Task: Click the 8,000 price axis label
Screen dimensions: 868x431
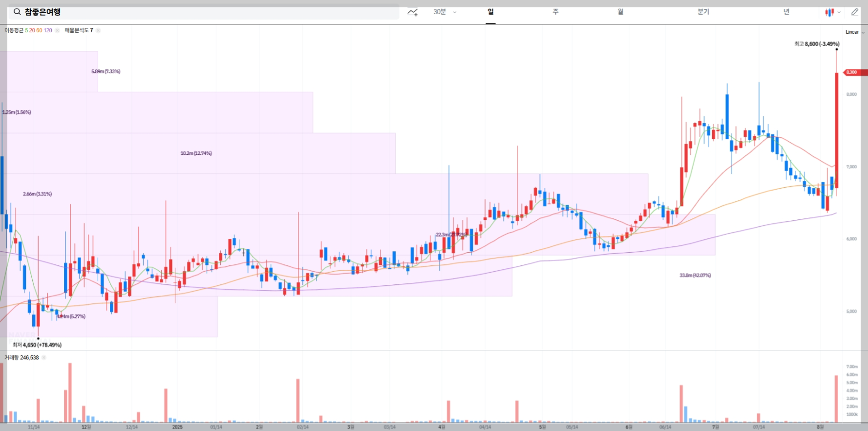Action: [851, 94]
